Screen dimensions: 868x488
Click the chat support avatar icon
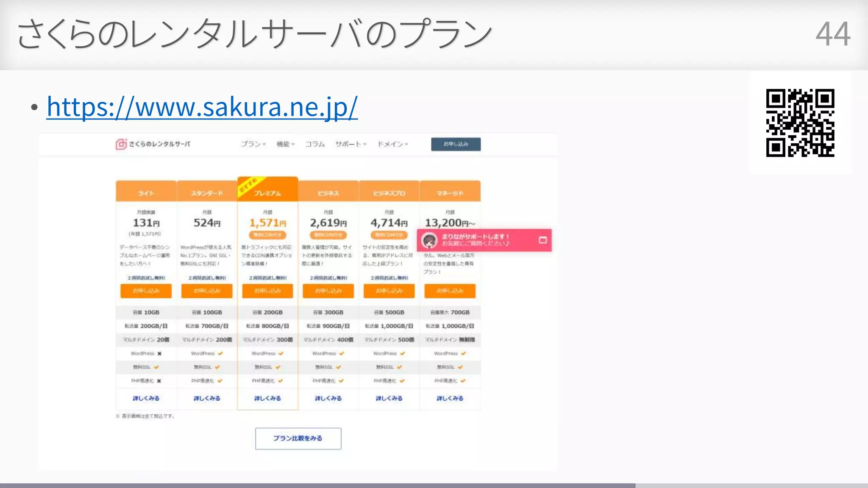tap(429, 241)
